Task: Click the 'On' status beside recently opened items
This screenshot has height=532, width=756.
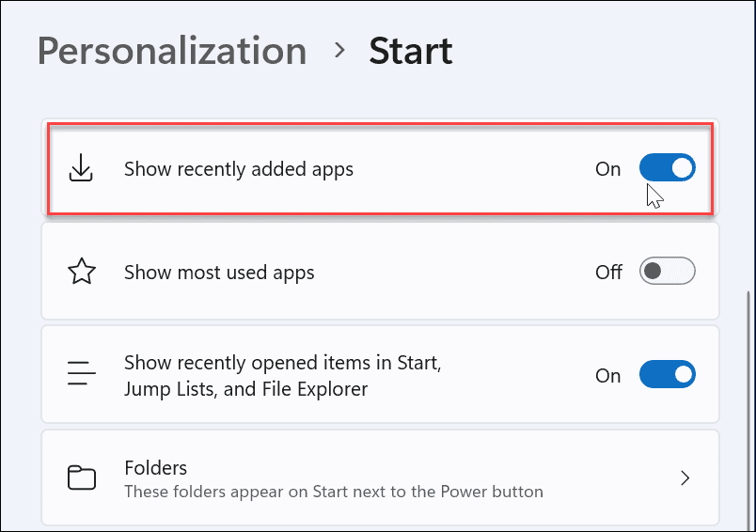Action: pos(608,375)
